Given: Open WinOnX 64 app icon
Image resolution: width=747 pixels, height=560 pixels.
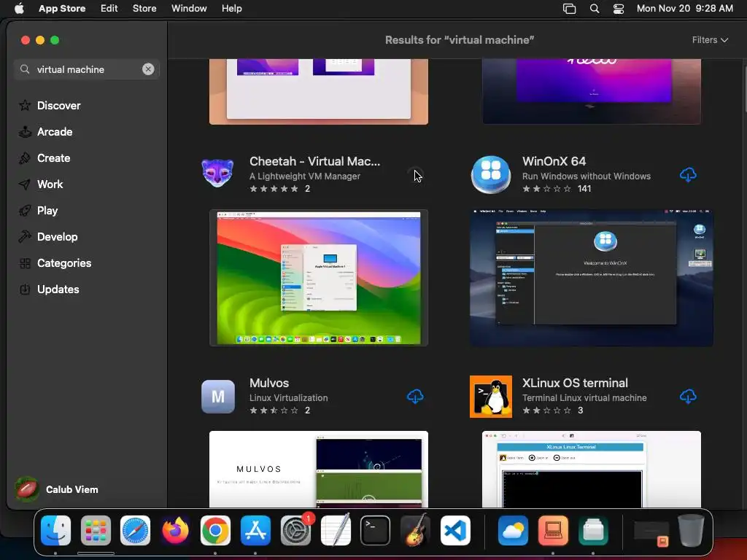Looking at the screenshot, I should tap(491, 174).
